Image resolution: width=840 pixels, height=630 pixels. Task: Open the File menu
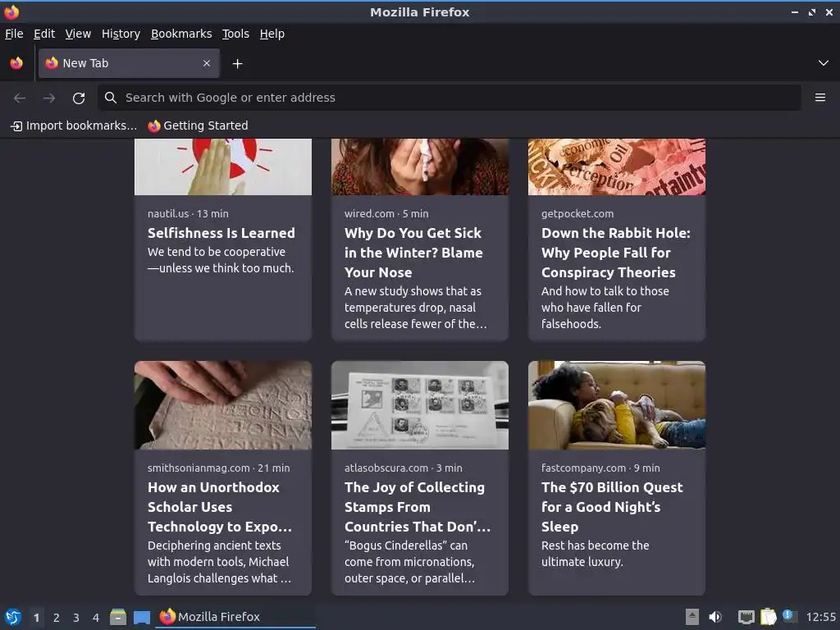[x=14, y=34]
